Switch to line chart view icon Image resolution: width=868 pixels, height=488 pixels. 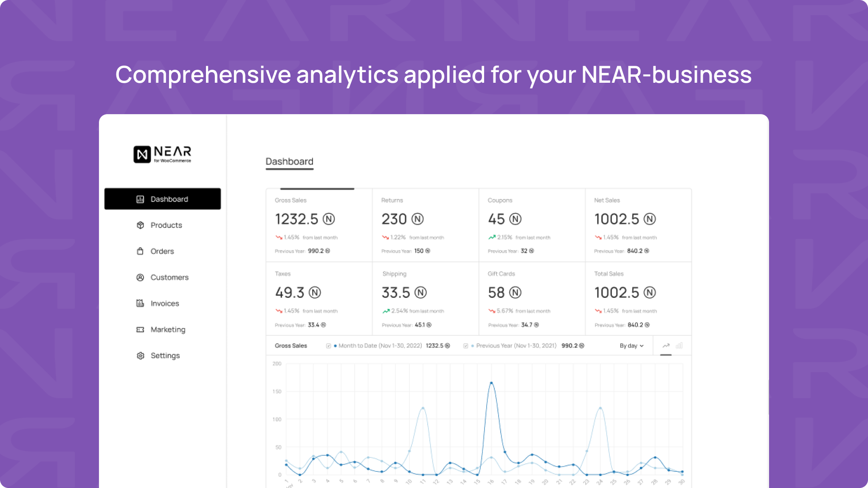(x=666, y=345)
